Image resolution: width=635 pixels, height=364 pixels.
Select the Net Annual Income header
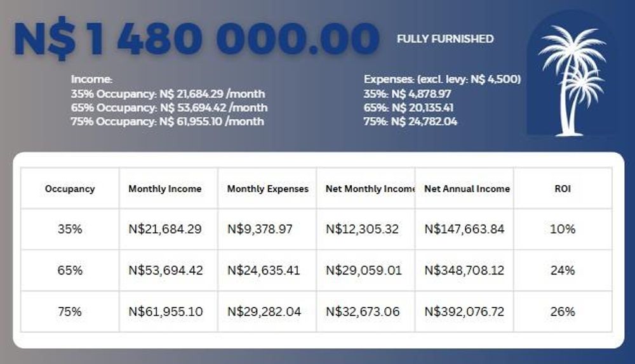[x=467, y=189]
